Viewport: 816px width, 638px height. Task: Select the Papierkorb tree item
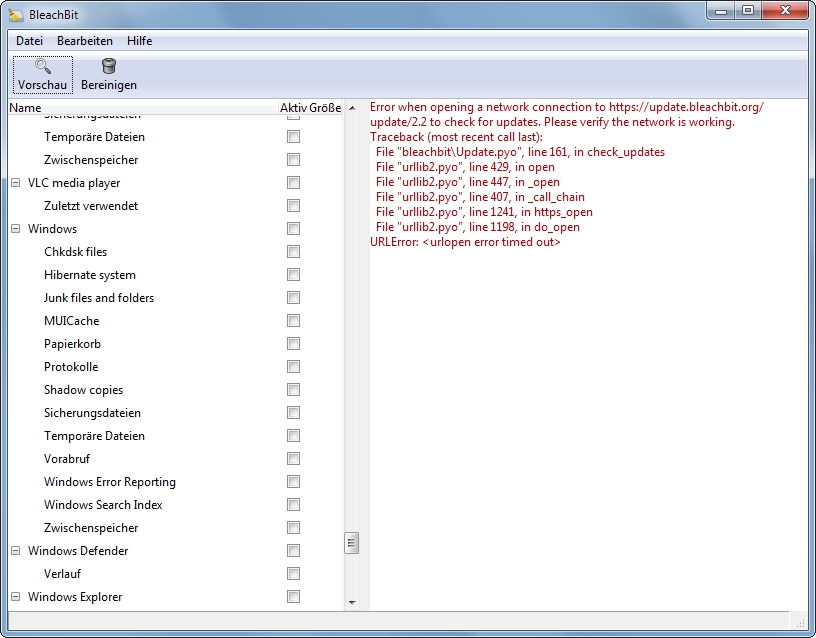pyautogui.click(x=72, y=343)
